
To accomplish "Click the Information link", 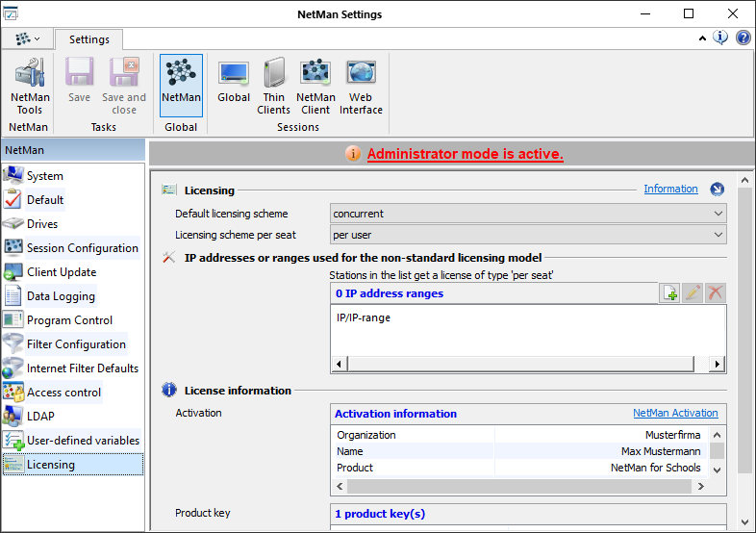I will tap(670, 190).
